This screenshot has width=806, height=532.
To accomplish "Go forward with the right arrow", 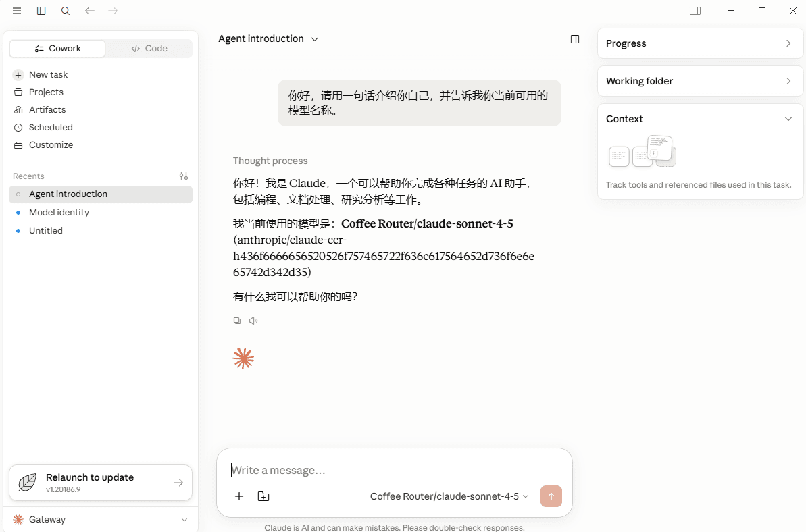I will (113, 11).
